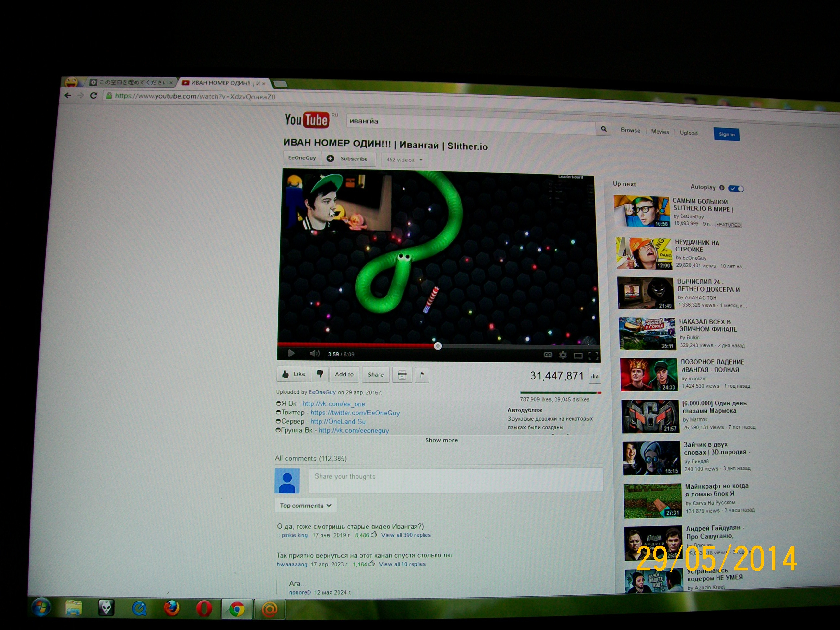Click the YouTube logo
The width and height of the screenshot is (840, 630).
(307, 120)
